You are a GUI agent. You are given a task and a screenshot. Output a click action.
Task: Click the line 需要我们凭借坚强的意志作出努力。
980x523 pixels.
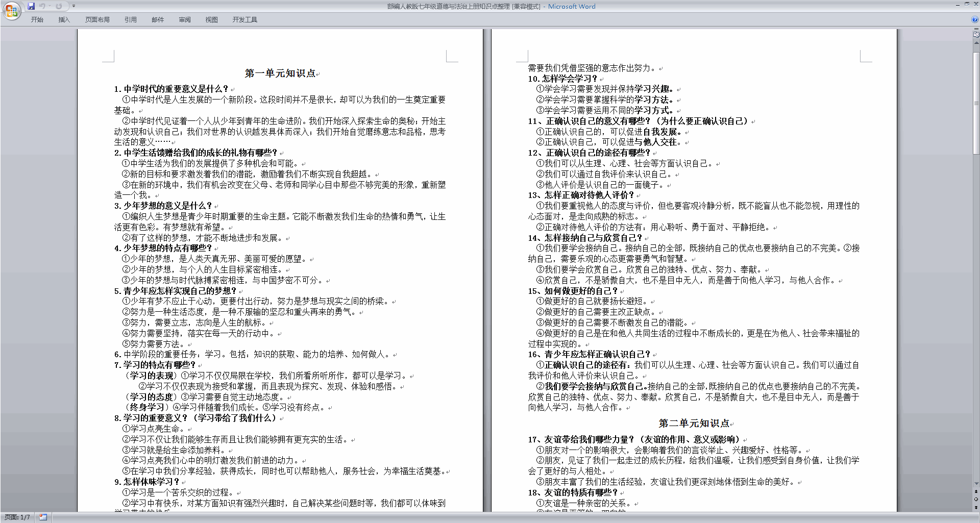593,68
